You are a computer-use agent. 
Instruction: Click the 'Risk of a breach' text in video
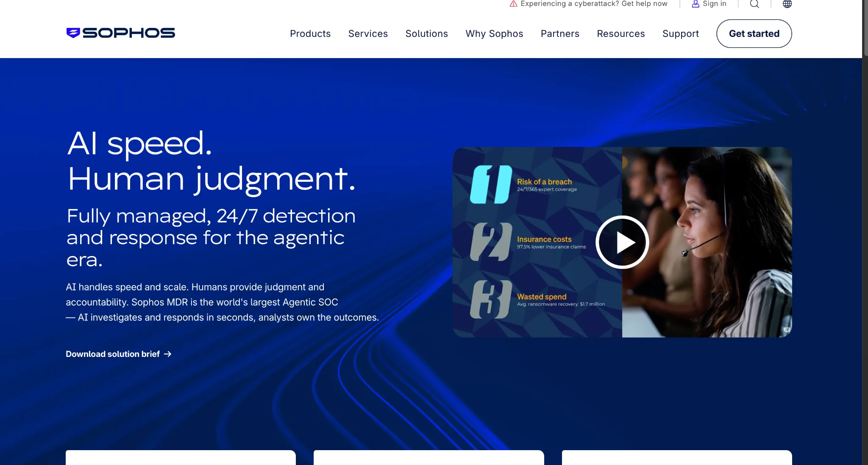click(544, 181)
